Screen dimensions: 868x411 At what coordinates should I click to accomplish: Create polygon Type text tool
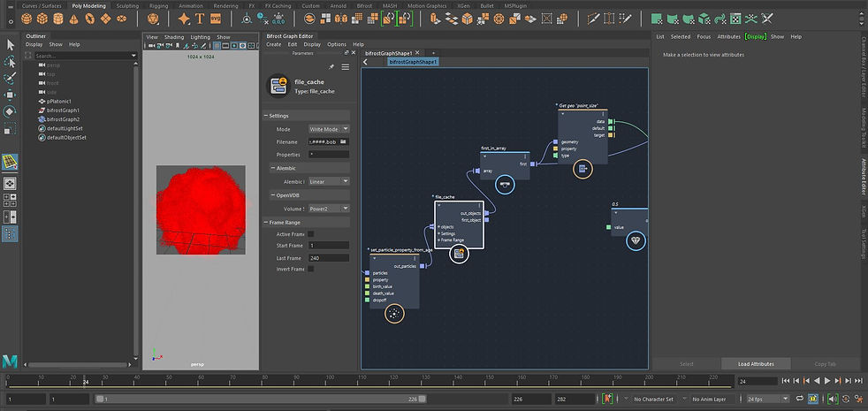coord(200,19)
